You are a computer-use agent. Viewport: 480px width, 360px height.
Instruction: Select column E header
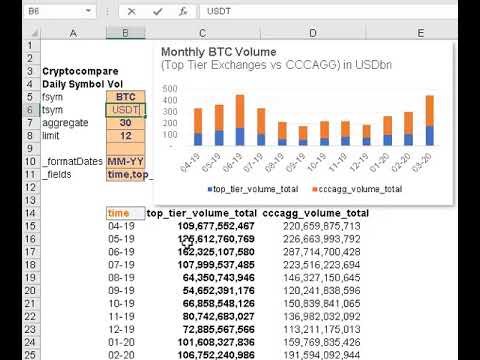(x=421, y=33)
